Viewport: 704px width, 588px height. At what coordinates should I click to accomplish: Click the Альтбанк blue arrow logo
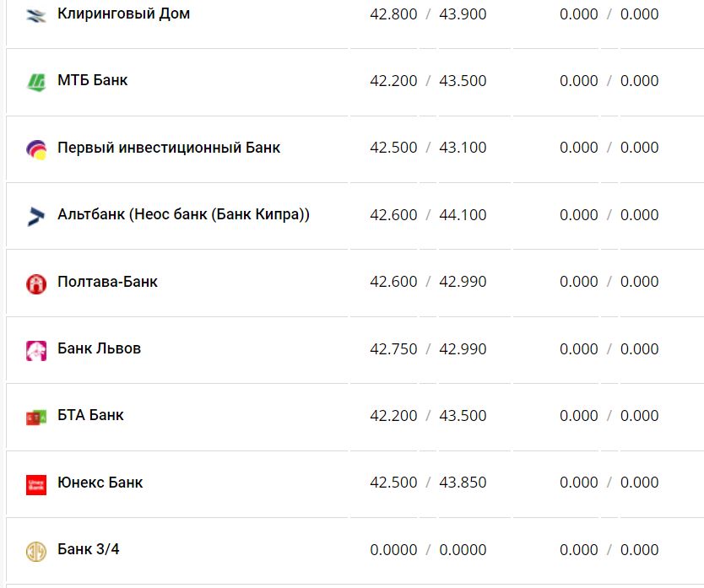pos(36,216)
